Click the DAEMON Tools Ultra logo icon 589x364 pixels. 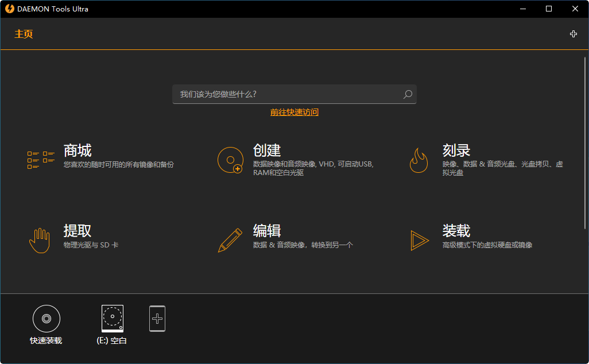coord(9,9)
